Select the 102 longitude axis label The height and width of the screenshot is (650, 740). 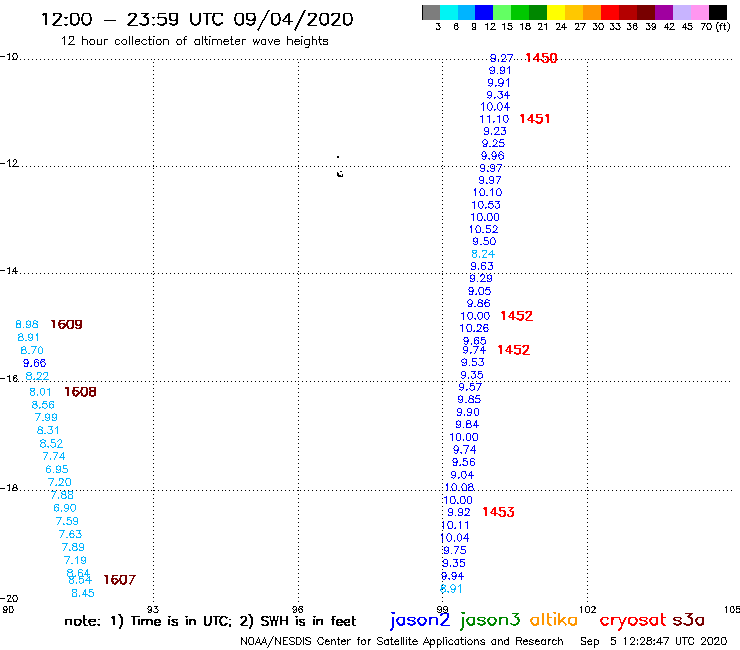point(588,609)
